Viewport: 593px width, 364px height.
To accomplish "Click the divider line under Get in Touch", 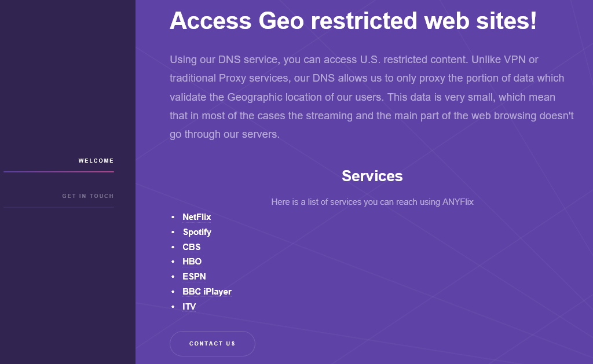I will point(59,207).
